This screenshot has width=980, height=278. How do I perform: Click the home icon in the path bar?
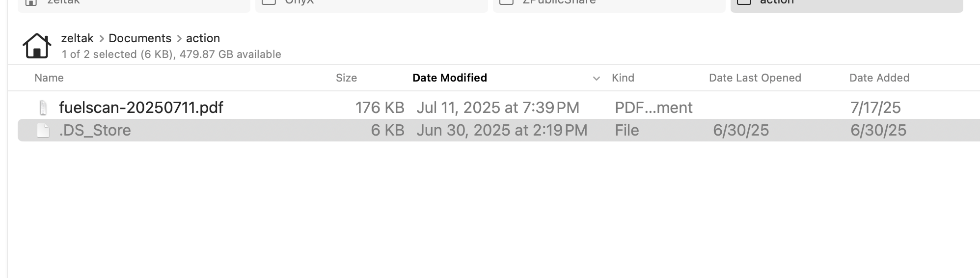pos(37,46)
